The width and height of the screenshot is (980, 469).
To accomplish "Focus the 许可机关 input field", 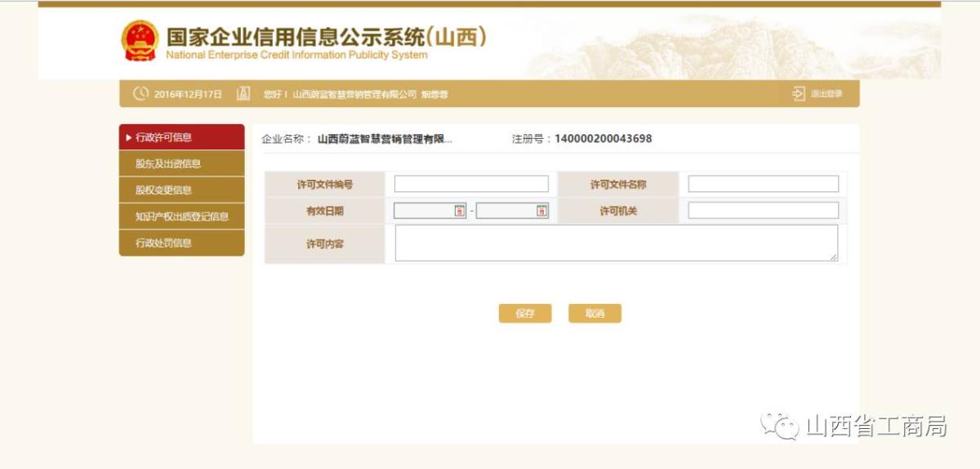I will pyautogui.click(x=763, y=211).
